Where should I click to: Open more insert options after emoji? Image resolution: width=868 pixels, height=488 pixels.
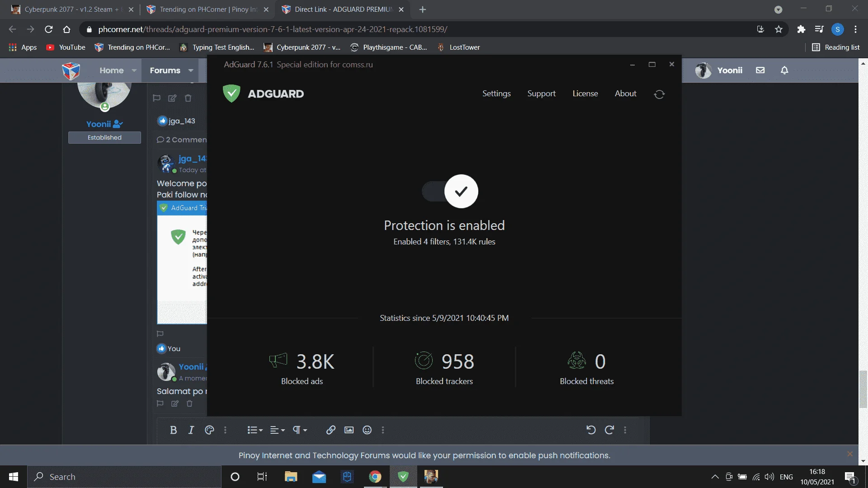[x=383, y=430]
